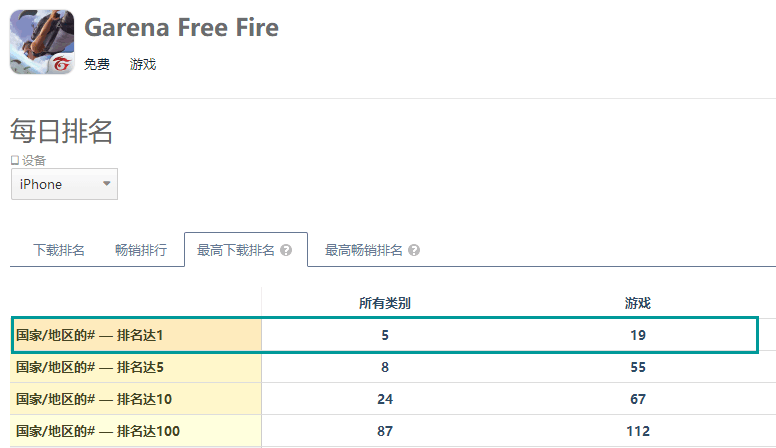Click the 免费 price label
Viewport: 776px width, 448px height.
click(x=97, y=65)
